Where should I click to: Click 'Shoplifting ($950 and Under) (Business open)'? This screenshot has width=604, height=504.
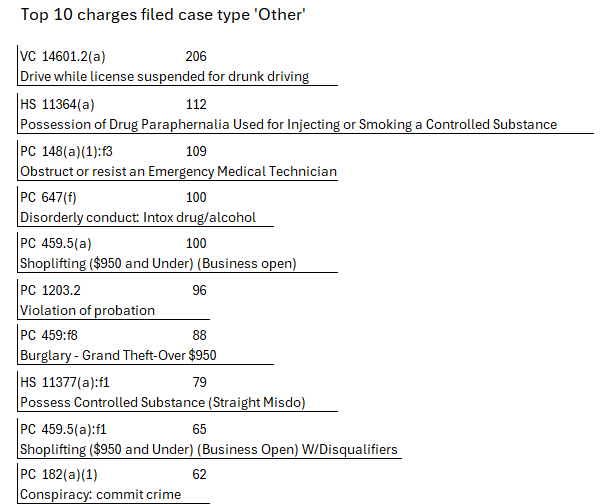pos(158,264)
